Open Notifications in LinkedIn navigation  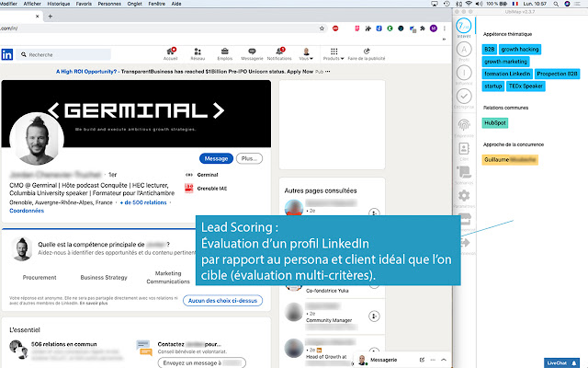point(279,53)
